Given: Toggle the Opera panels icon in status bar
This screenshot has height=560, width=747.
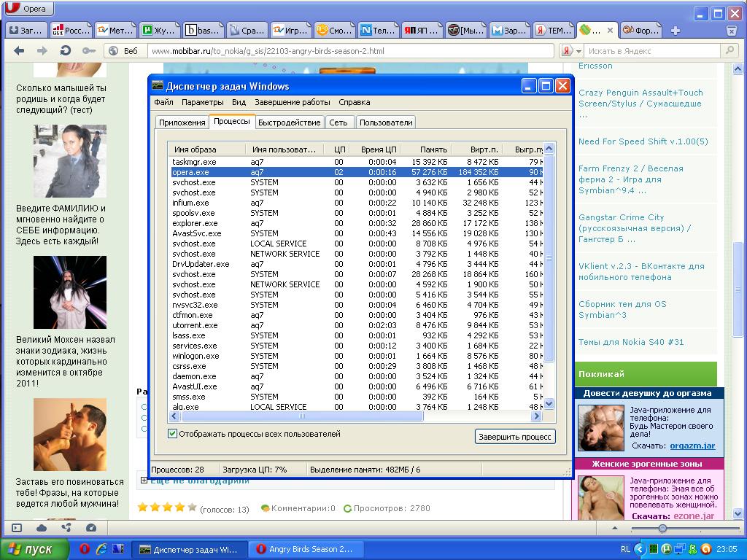Looking at the screenshot, I should (x=17, y=528).
